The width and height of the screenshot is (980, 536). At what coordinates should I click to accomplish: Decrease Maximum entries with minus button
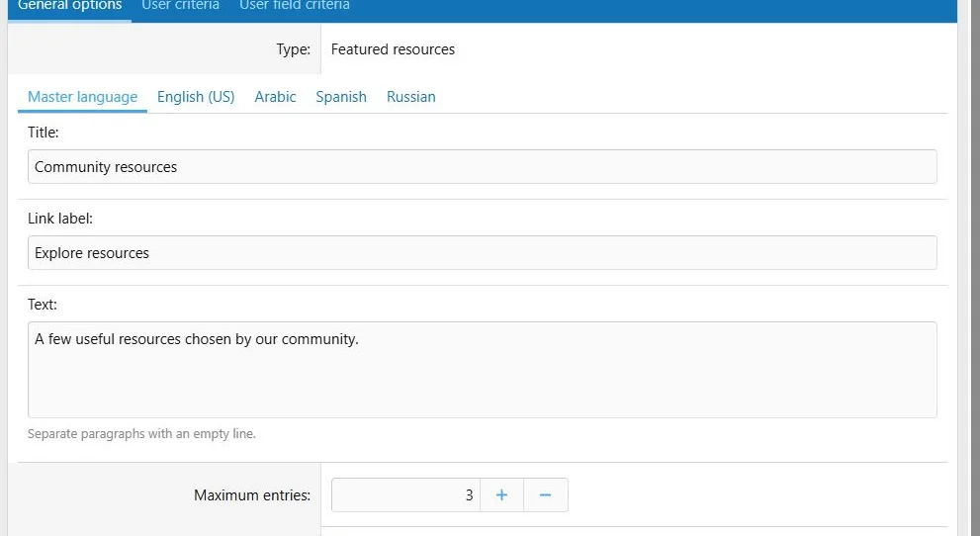click(x=546, y=495)
